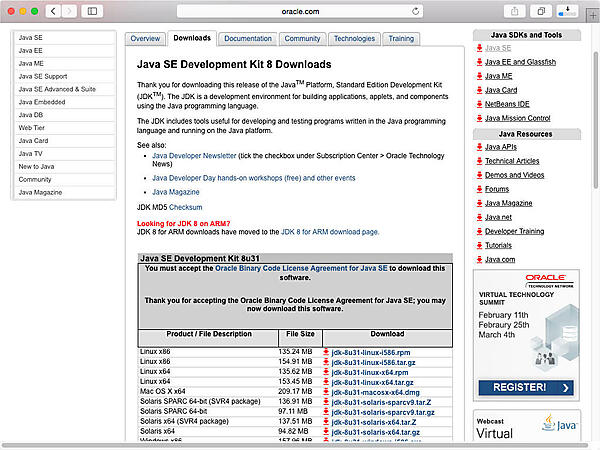Show all tabs overview
Screen dimensions: 600x450
542,11
